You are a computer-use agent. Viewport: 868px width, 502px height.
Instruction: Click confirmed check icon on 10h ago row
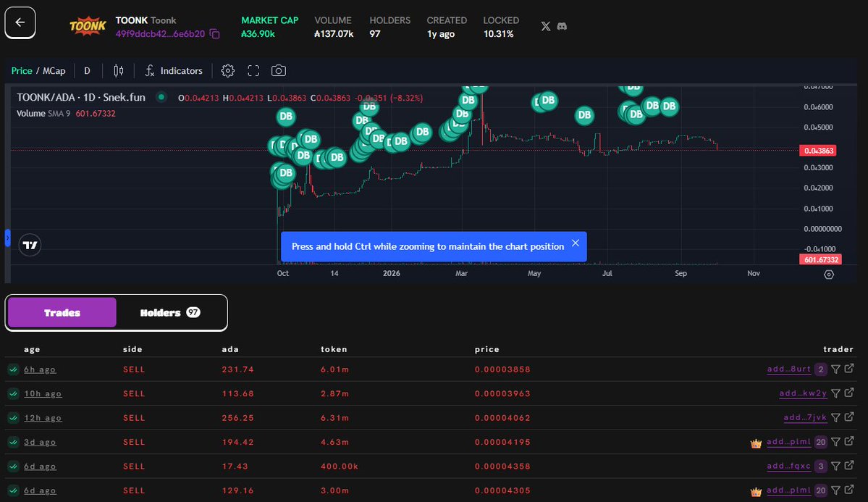tap(13, 394)
